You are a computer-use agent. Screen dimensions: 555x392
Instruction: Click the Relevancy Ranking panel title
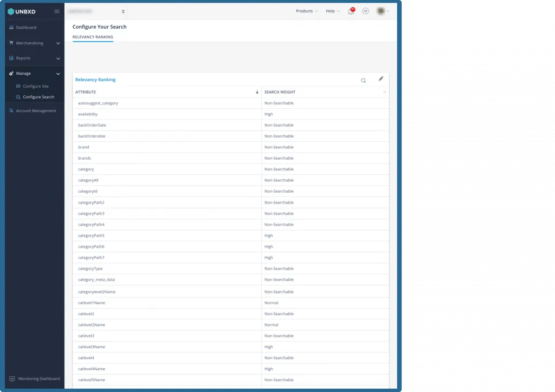[x=95, y=80]
